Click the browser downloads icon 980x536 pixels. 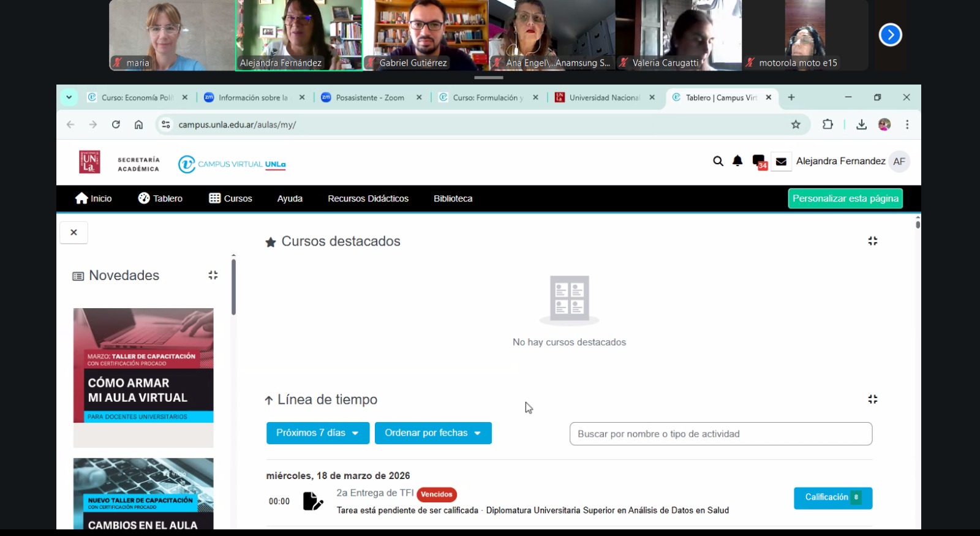pos(861,125)
